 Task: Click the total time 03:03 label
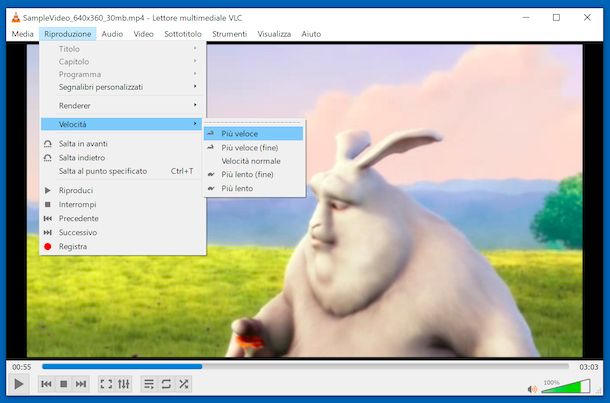(589, 367)
